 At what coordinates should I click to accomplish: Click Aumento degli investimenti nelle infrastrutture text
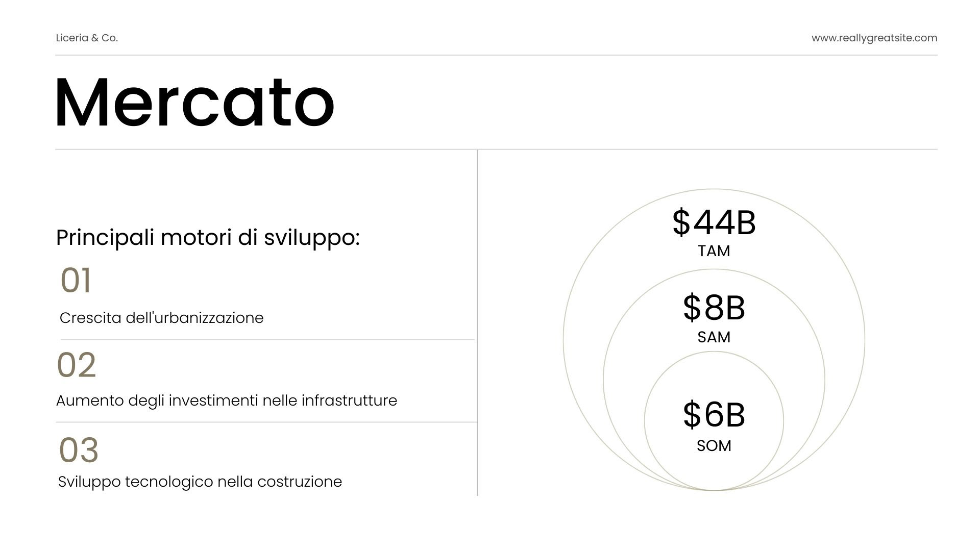pos(226,400)
